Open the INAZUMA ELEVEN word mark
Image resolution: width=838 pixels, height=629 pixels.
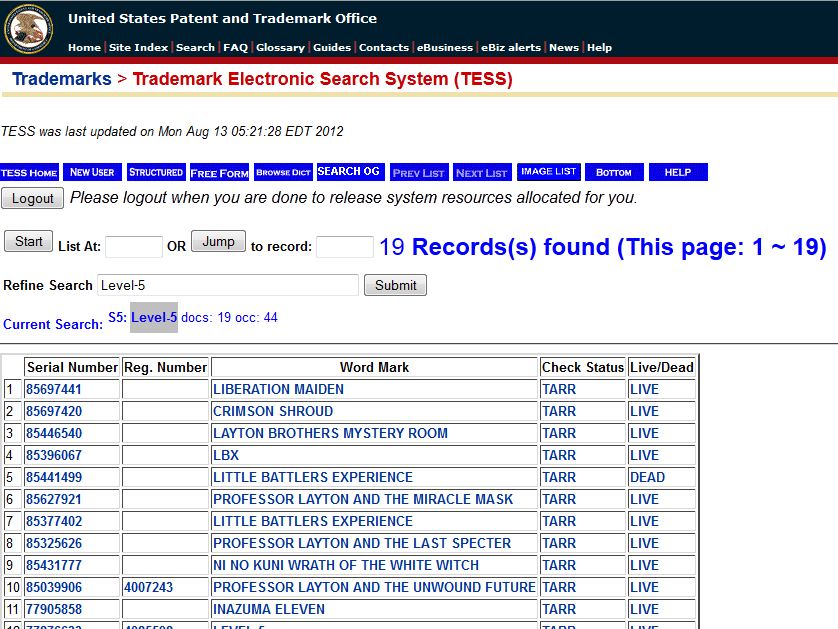pos(269,609)
